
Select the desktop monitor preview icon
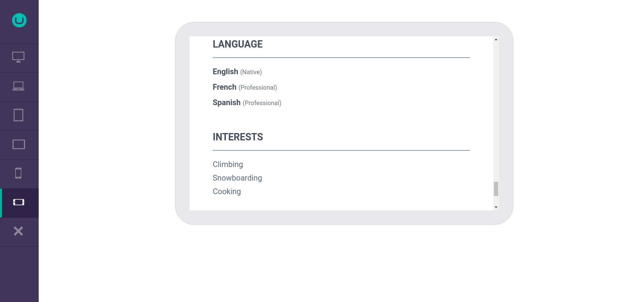coord(18,57)
